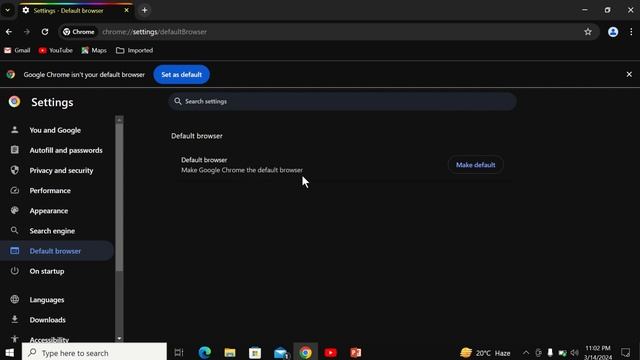Open the profile avatar menu
The height and width of the screenshot is (360, 640).
click(x=613, y=32)
